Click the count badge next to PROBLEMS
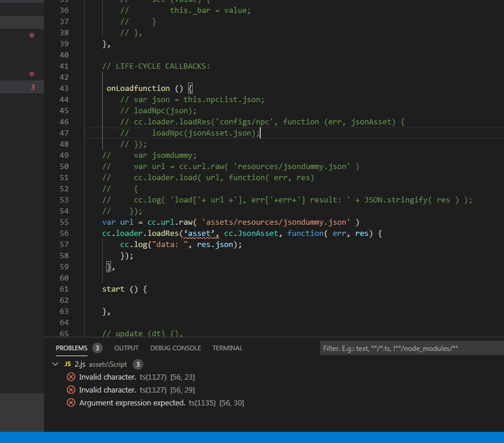The height and width of the screenshot is (443, 504). tap(97, 348)
